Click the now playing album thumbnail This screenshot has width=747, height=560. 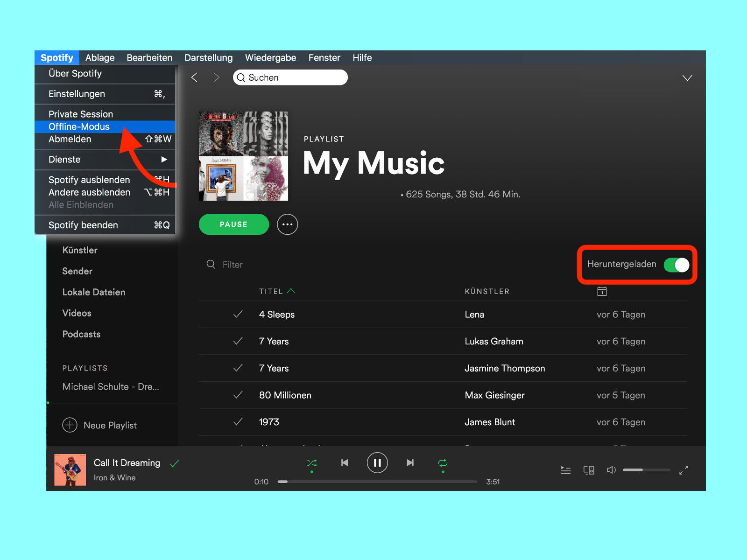coord(70,470)
